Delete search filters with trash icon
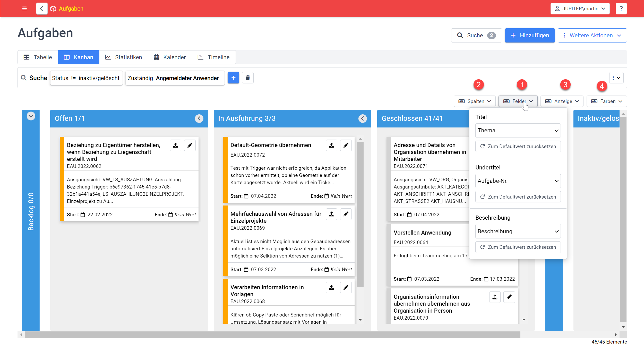The height and width of the screenshot is (351, 644). click(x=248, y=78)
